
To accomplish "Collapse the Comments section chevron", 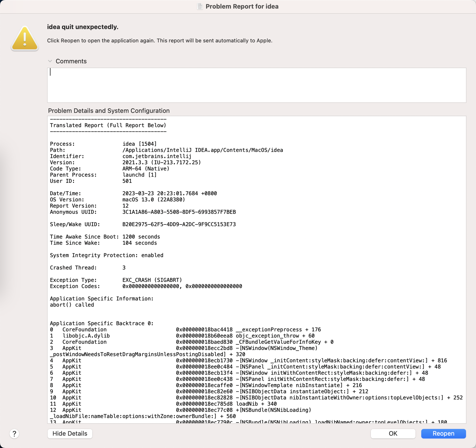I will click(50, 61).
